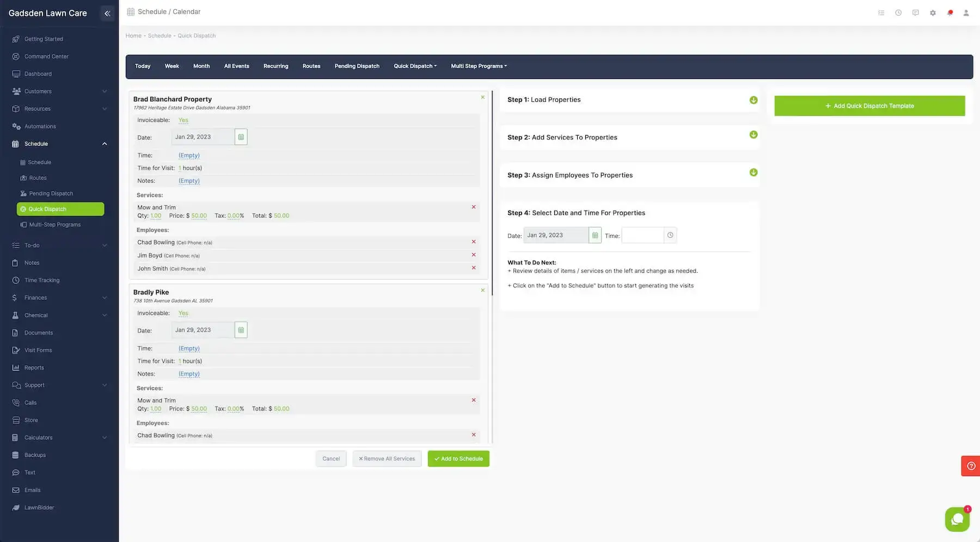The width and height of the screenshot is (980, 542).
Task: Click the clock icon beside Time field
Action: [670, 235]
